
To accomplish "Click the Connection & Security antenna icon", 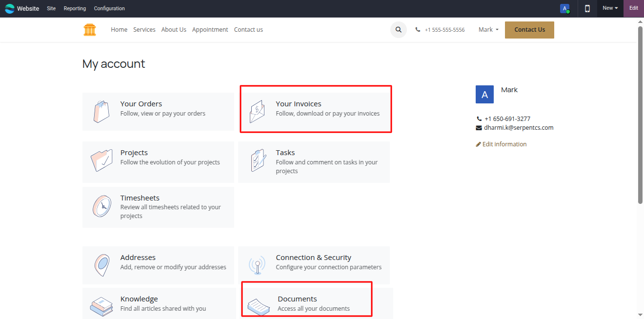I will tap(257, 265).
